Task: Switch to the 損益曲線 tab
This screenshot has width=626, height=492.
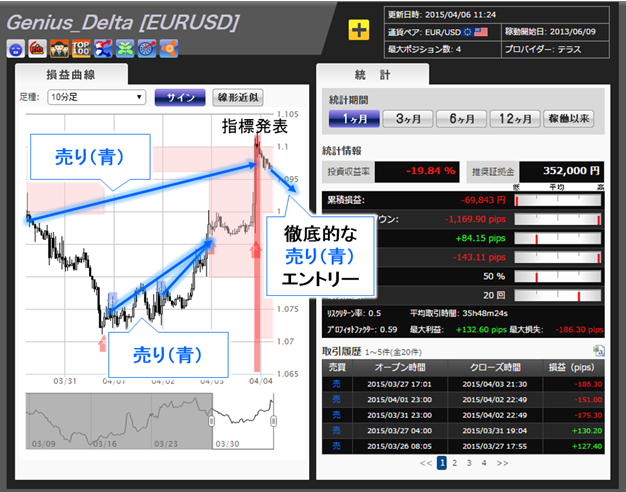Action: click(x=71, y=74)
